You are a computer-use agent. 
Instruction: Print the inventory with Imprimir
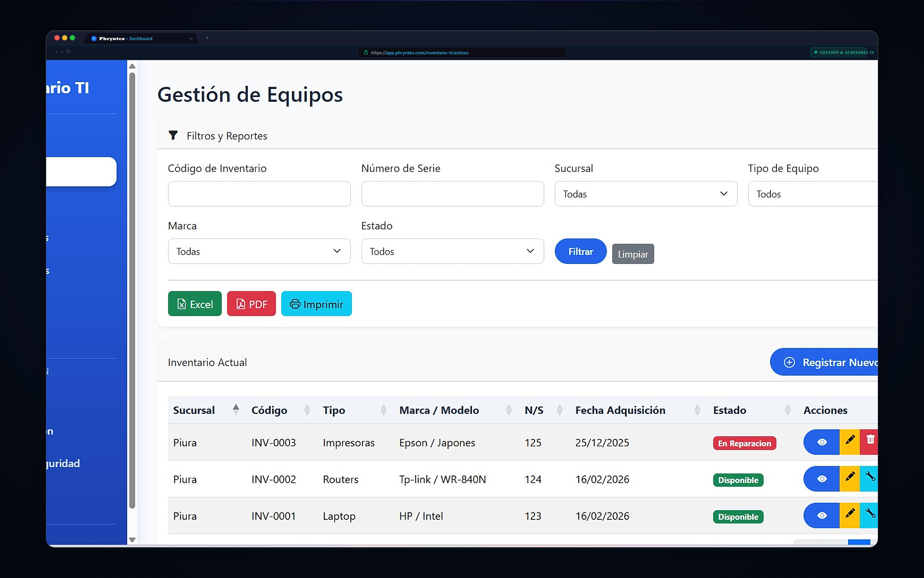(x=316, y=304)
